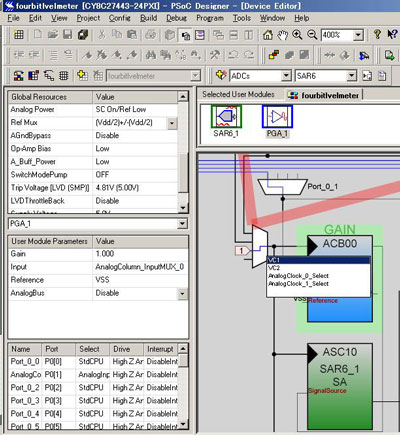Image resolution: width=400 pixels, height=435 pixels.
Task: Select VC1 in the popup list
Action: pos(318,260)
